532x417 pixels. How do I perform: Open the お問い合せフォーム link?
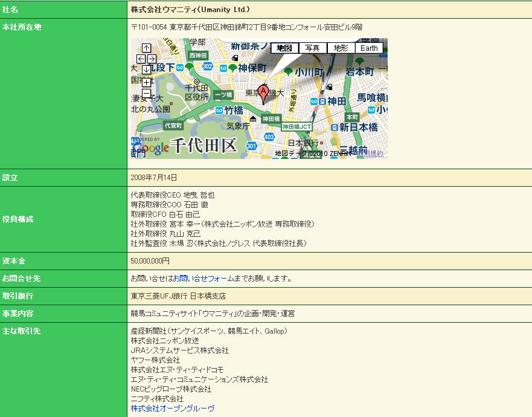[x=204, y=279]
